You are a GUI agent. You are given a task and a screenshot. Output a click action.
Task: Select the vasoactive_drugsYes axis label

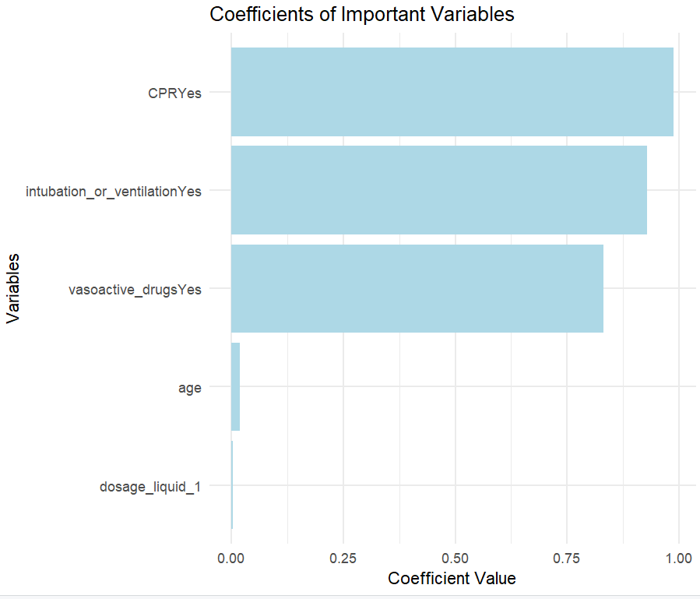coord(135,290)
